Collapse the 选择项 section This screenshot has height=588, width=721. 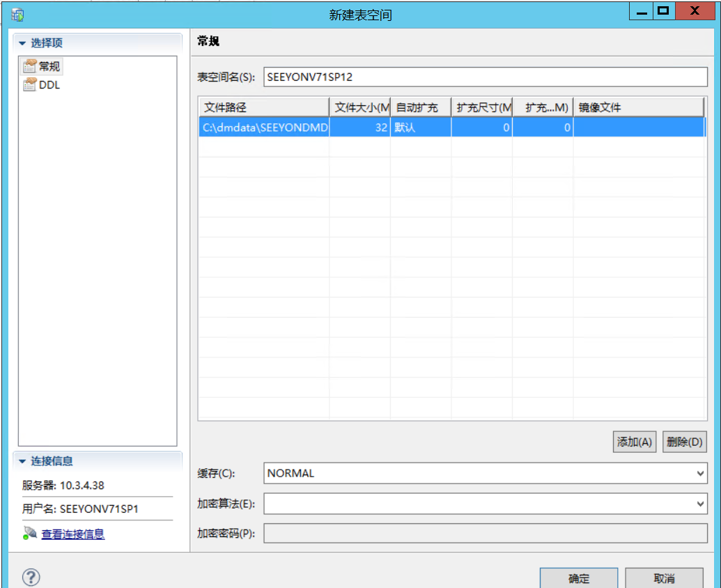22,43
